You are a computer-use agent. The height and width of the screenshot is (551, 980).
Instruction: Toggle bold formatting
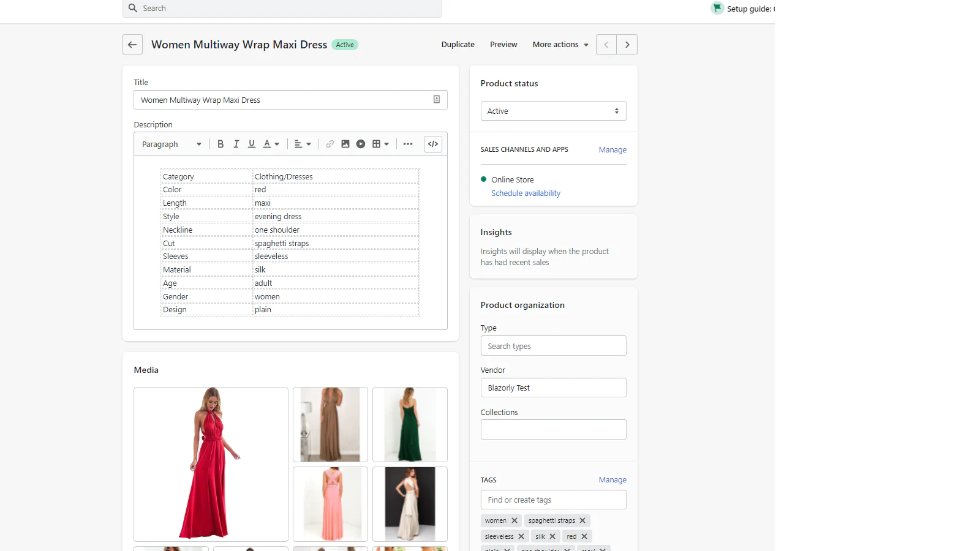[x=221, y=144]
